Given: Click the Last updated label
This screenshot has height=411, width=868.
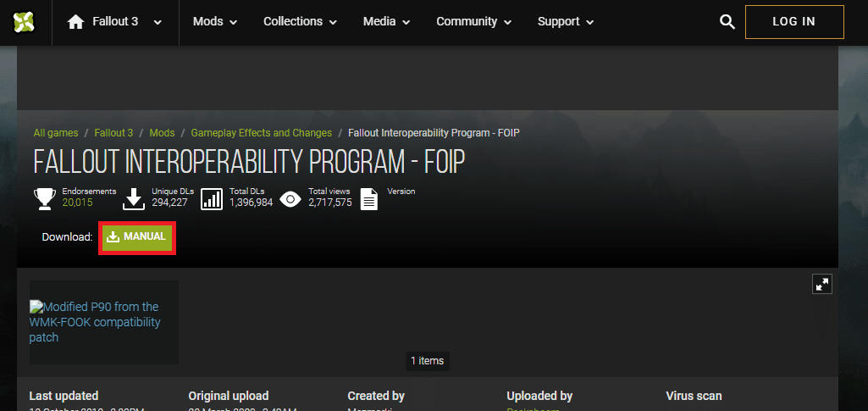Looking at the screenshot, I should pos(64,396).
